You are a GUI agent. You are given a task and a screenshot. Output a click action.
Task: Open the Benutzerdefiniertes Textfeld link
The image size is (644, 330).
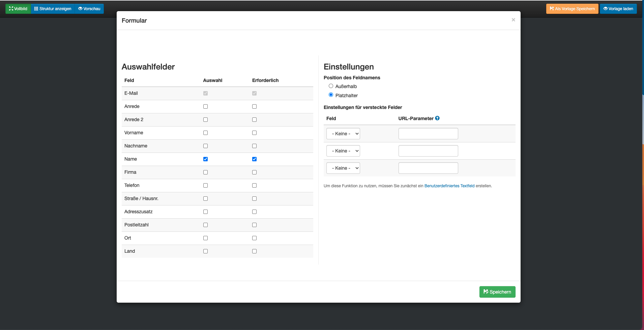449,186
